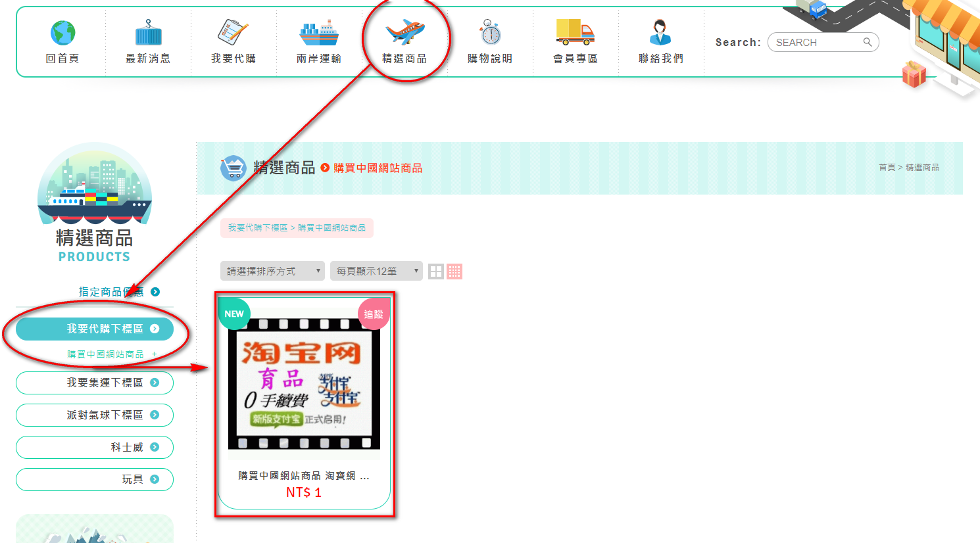The width and height of the screenshot is (980, 543).
Task: Click the airplane icon for 精選商品
Action: [x=404, y=32]
